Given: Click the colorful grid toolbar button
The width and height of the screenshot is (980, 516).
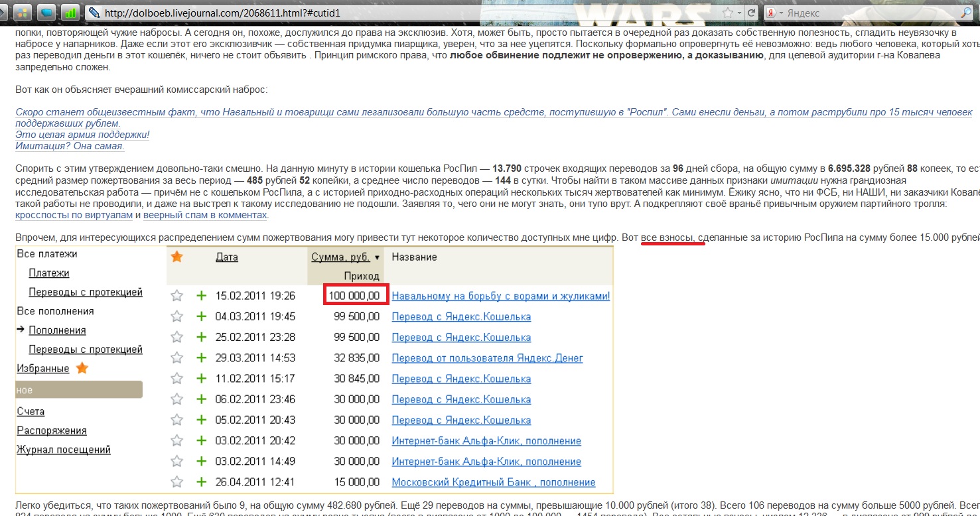Looking at the screenshot, I should [22, 12].
